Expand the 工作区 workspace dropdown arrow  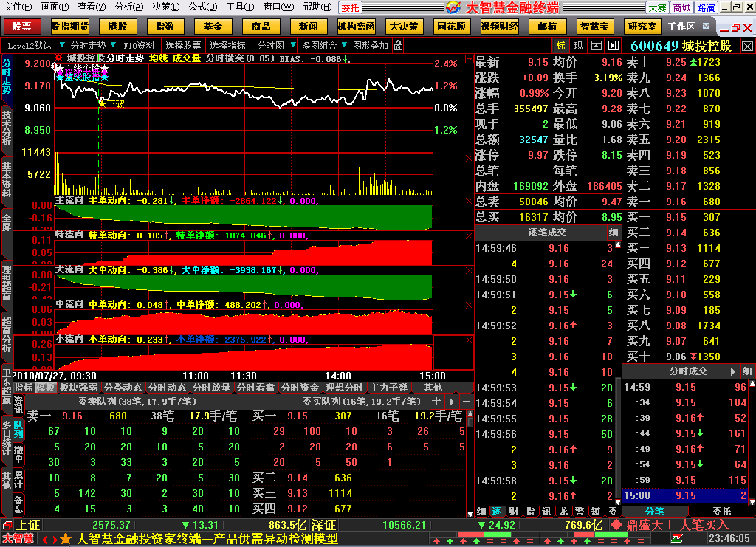pyautogui.click(x=707, y=26)
